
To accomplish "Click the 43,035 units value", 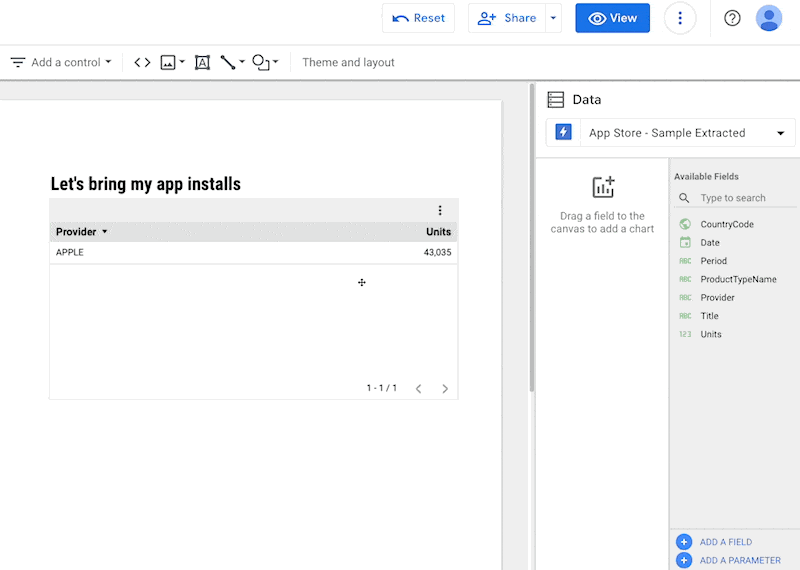I will pos(437,252).
